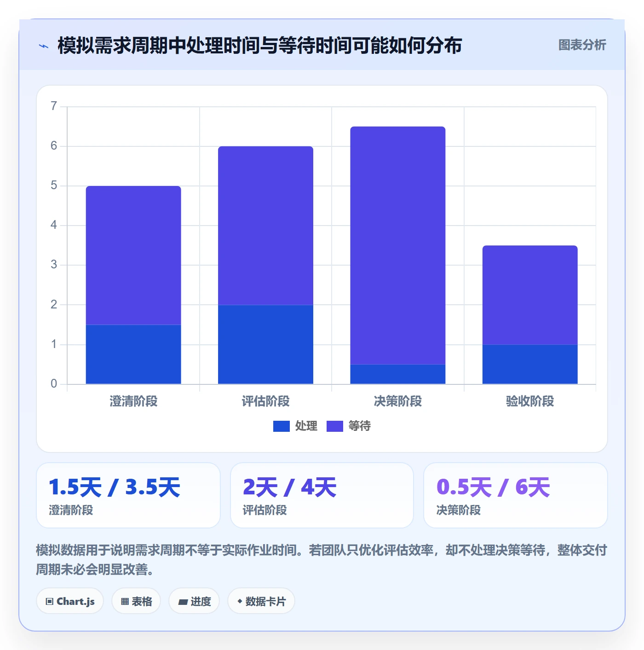Click the 决策阶段 waiting bar segment

pos(398,245)
